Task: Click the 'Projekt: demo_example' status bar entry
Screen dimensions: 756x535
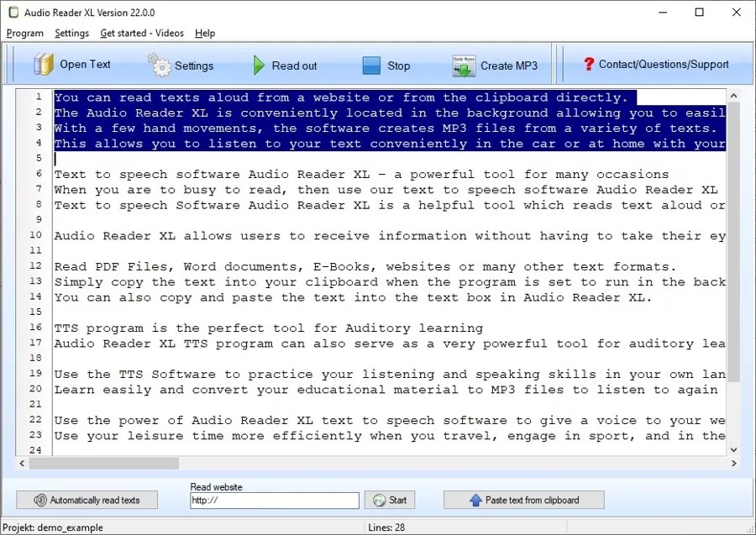Action: point(53,527)
